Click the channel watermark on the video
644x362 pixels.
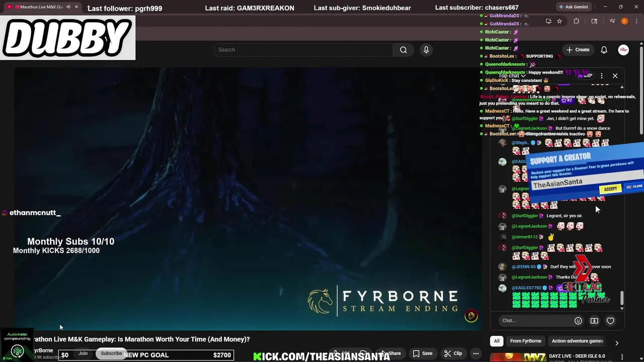471,316
